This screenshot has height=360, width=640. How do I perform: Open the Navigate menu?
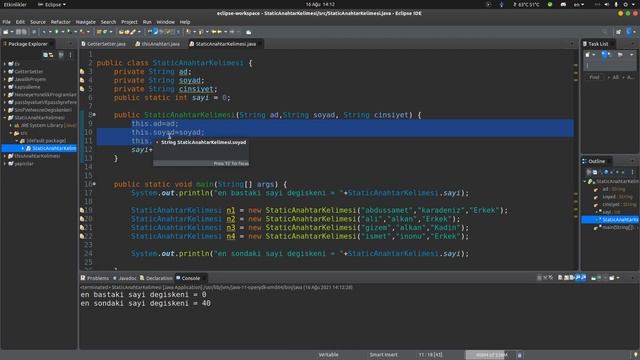pyautogui.click(x=86, y=22)
